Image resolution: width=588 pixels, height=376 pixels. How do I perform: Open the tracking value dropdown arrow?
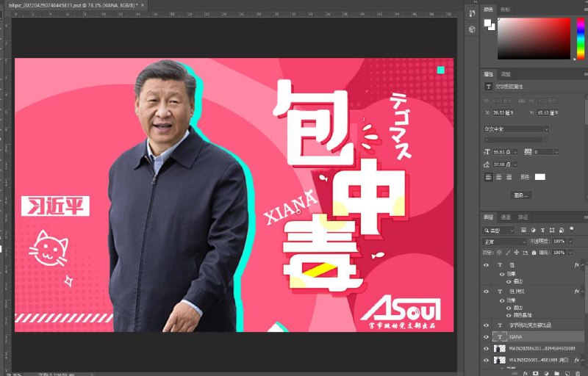pyautogui.click(x=556, y=152)
